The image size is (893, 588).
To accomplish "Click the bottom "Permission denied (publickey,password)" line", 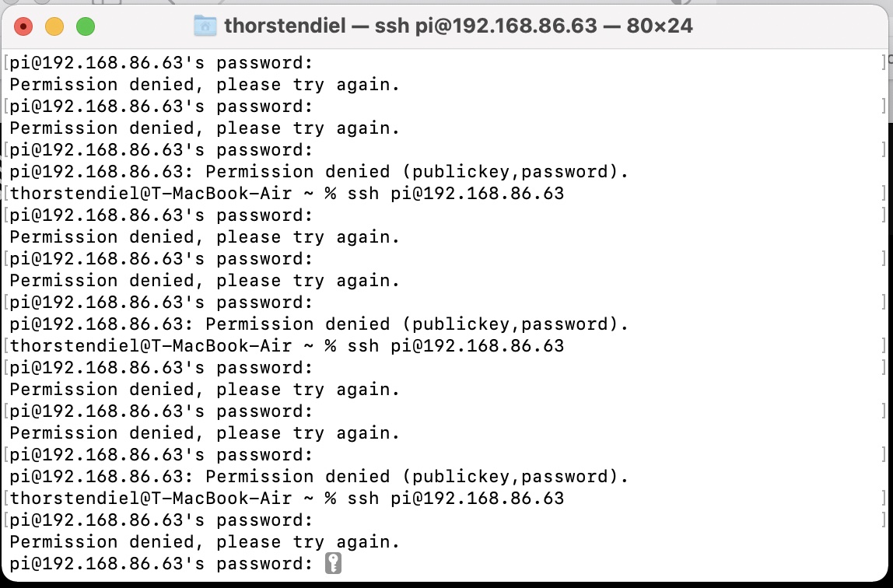I will [318, 477].
